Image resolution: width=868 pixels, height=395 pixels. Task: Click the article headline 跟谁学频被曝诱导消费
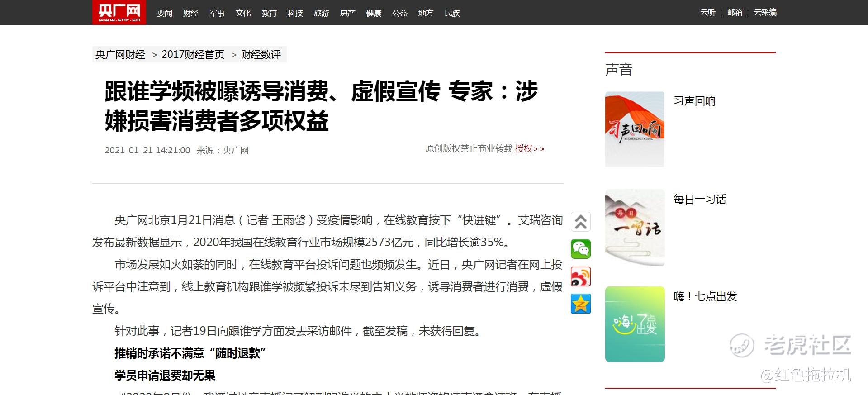(321, 106)
